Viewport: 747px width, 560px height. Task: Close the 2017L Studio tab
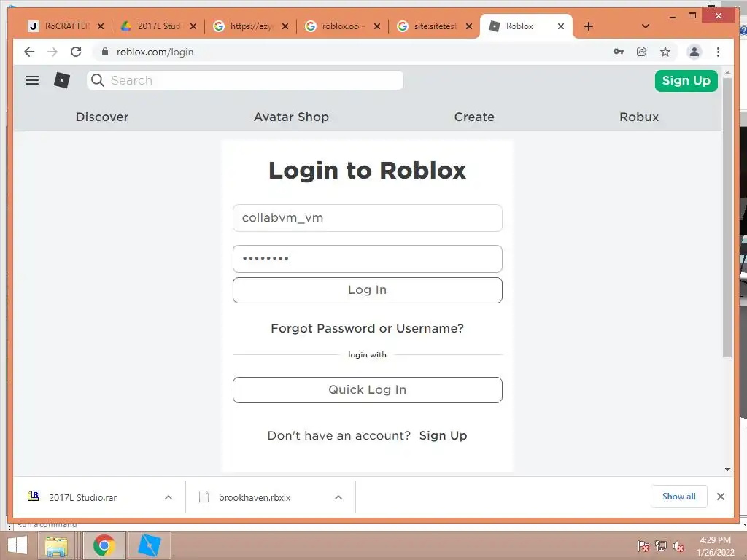click(193, 26)
